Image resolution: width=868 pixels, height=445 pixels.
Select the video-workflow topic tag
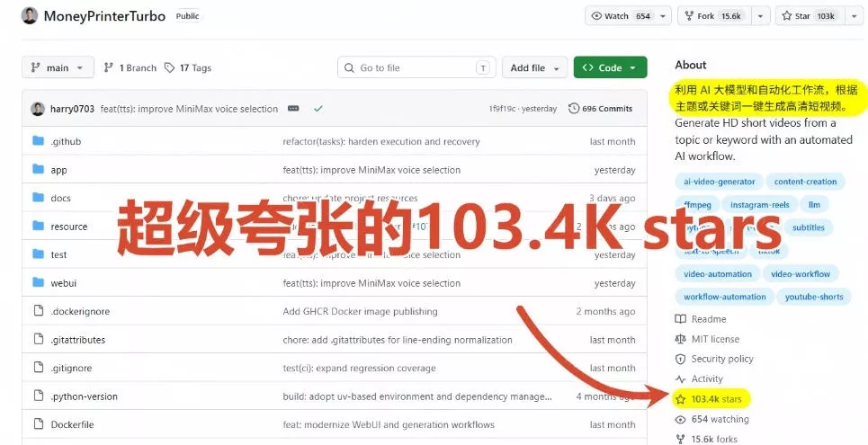pos(801,274)
